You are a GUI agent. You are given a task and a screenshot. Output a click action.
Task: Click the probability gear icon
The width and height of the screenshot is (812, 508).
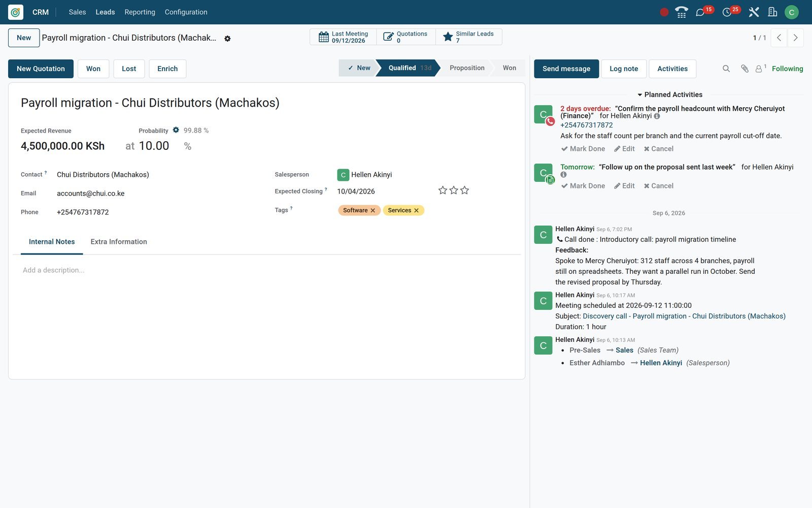pos(176,130)
